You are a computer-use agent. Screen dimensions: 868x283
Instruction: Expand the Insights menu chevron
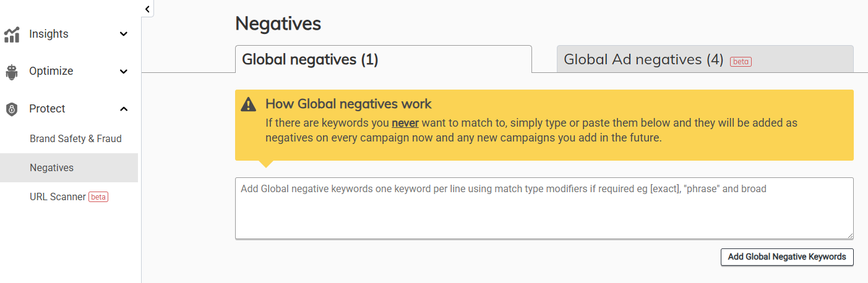pos(124,35)
